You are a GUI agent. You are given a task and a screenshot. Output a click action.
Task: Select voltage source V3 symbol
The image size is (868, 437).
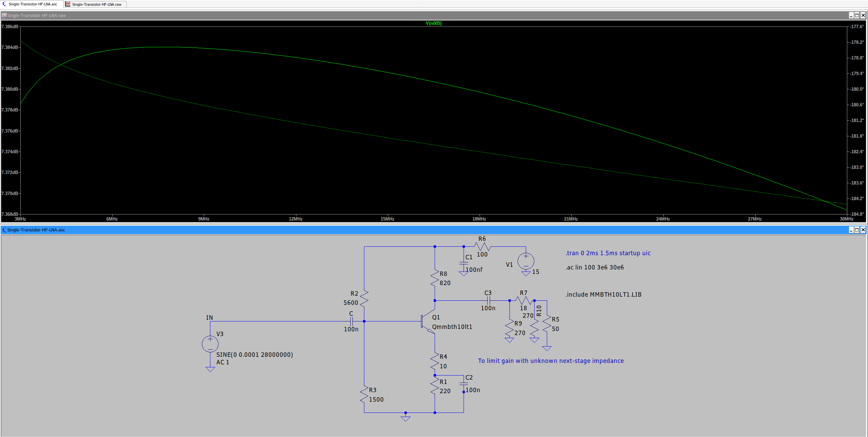pyautogui.click(x=210, y=344)
